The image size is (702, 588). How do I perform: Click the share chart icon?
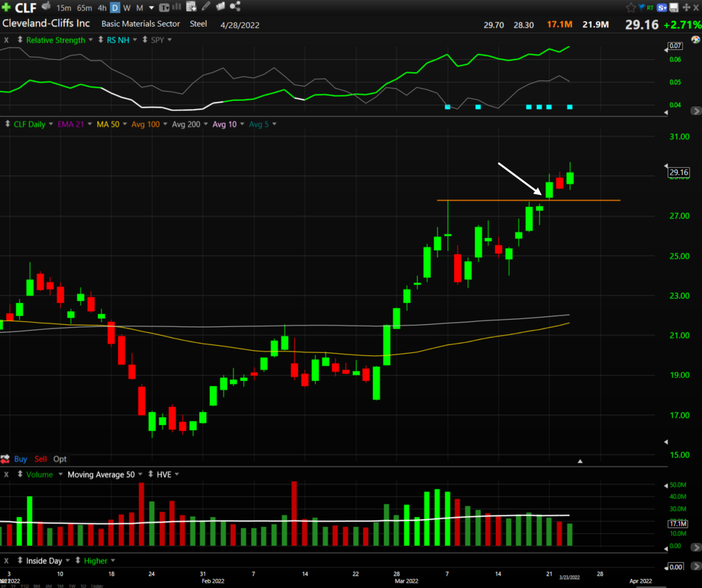coord(235,6)
